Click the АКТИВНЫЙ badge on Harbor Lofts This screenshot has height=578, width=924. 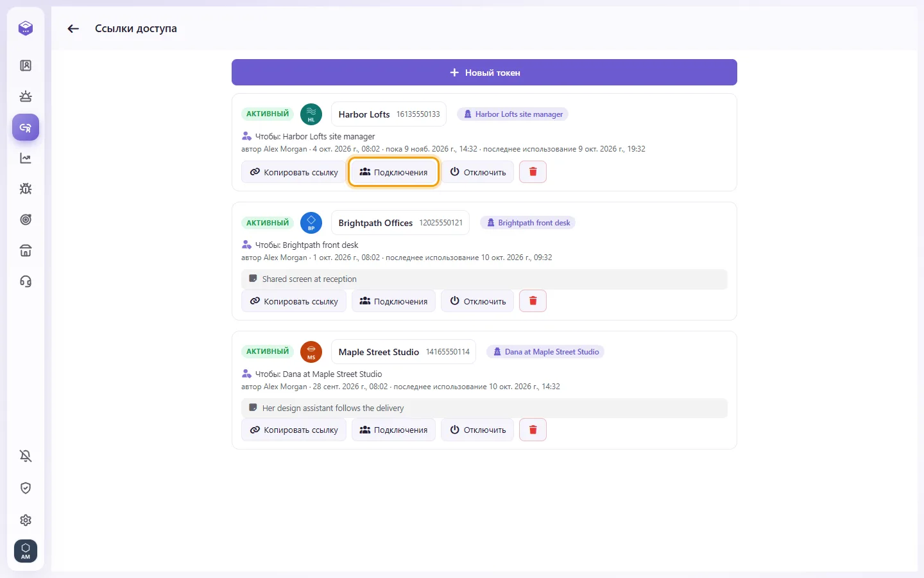coord(268,114)
